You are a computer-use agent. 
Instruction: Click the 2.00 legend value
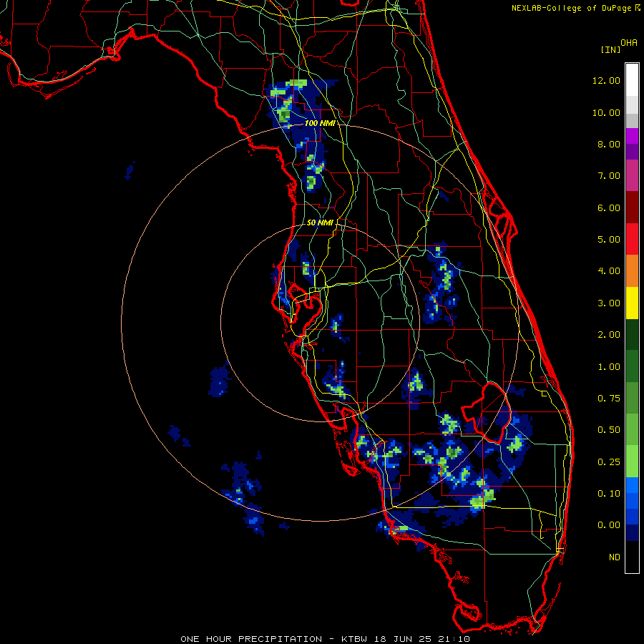609,335
